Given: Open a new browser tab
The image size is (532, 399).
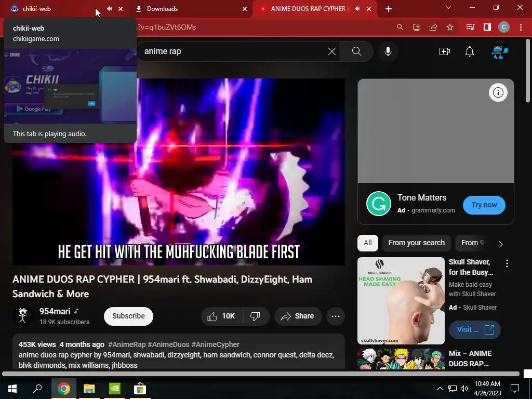Looking at the screenshot, I should coord(389,9).
